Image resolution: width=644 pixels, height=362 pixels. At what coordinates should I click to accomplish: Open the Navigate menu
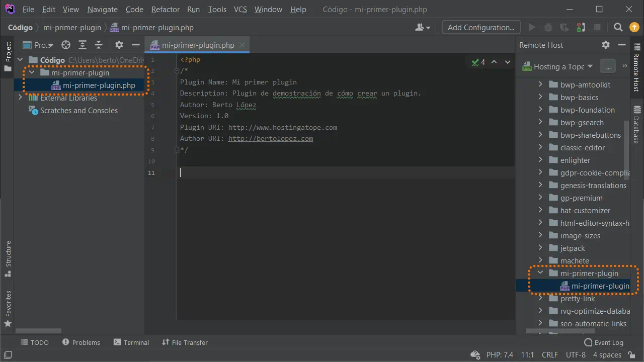click(102, 9)
